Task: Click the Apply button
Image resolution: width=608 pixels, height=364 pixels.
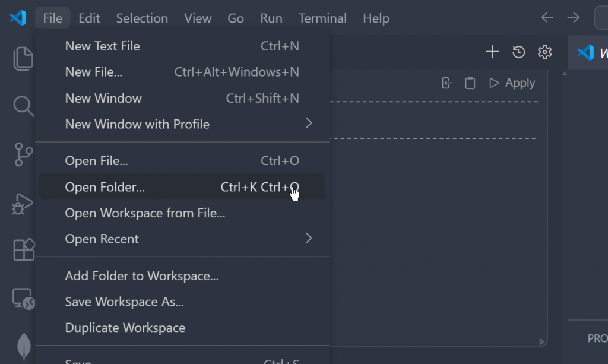Action: coord(512,83)
